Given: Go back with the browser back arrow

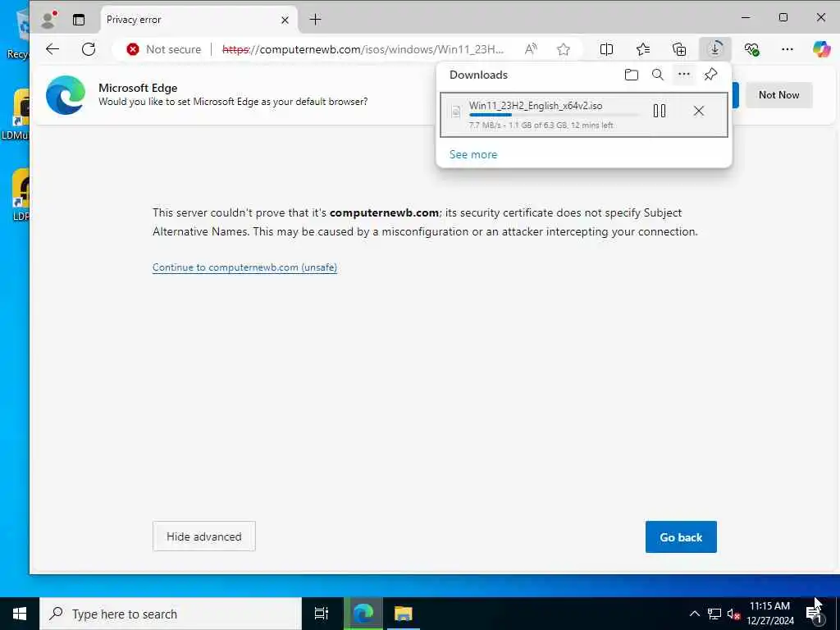Looking at the screenshot, I should (x=52, y=49).
